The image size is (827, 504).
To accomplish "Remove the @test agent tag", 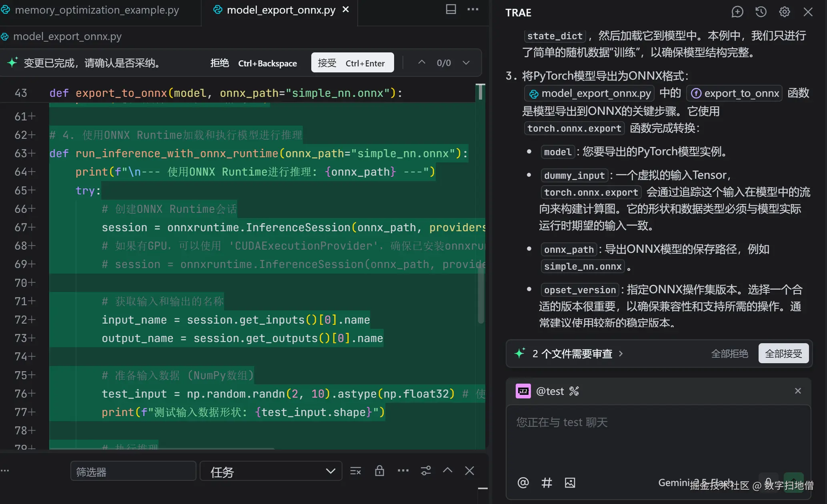I will pyautogui.click(x=797, y=391).
